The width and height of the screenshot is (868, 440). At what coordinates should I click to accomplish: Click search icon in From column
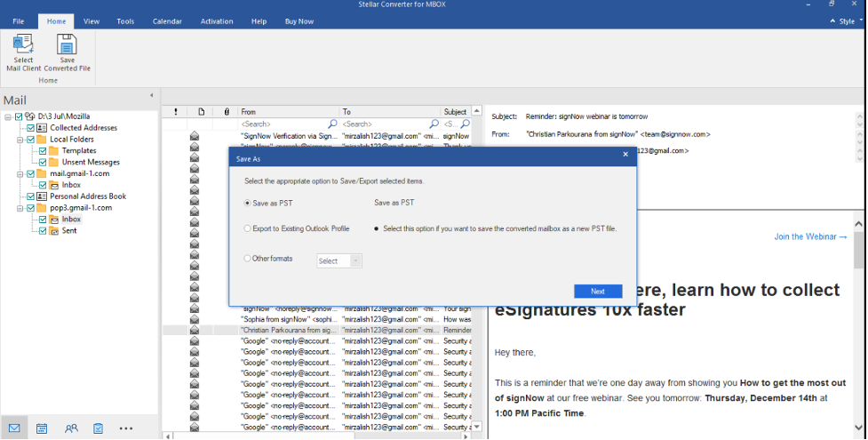coord(332,124)
